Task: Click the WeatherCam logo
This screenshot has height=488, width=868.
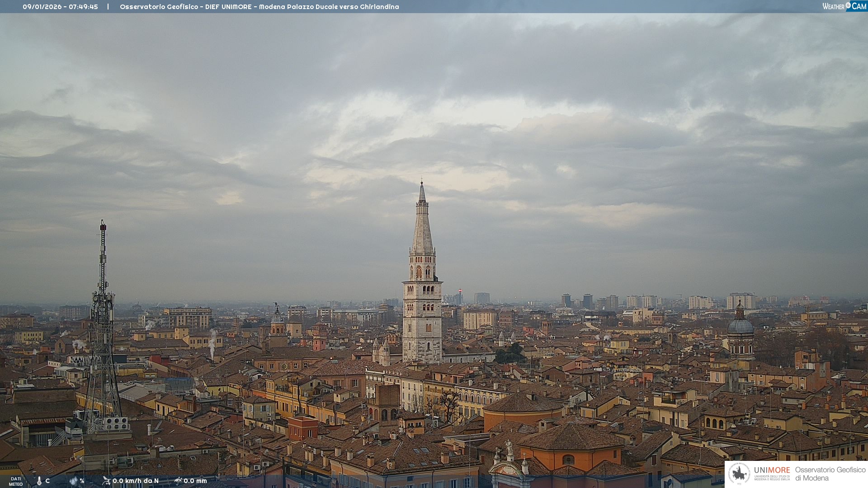Action: (x=844, y=6)
